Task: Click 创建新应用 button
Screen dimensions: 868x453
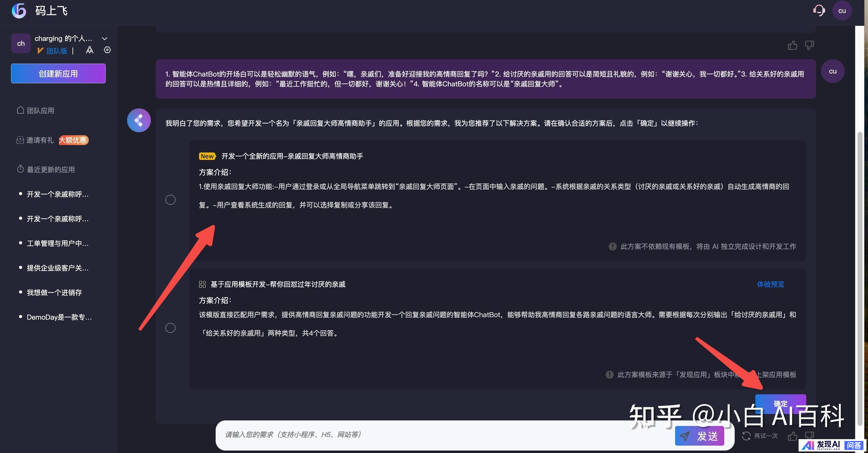Action: click(58, 73)
